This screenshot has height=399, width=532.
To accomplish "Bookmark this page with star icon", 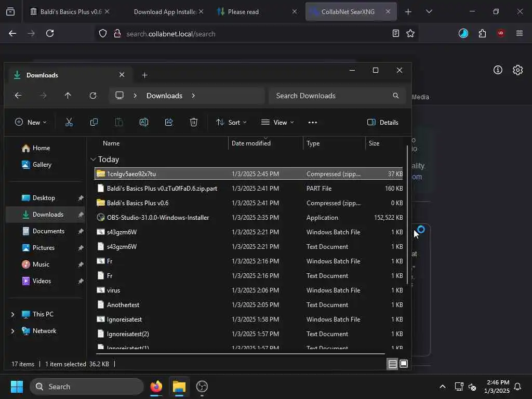I will tap(410, 33).
